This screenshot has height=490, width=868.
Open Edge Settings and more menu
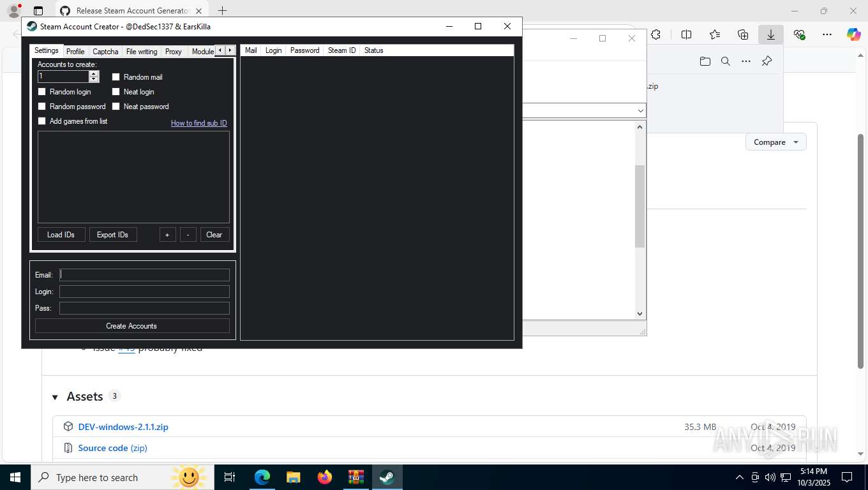[827, 34]
